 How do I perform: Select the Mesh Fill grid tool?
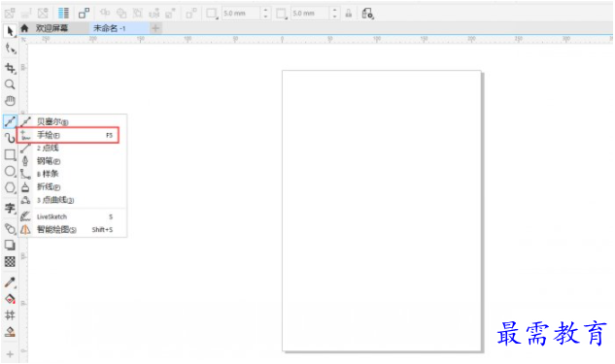[10, 315]
